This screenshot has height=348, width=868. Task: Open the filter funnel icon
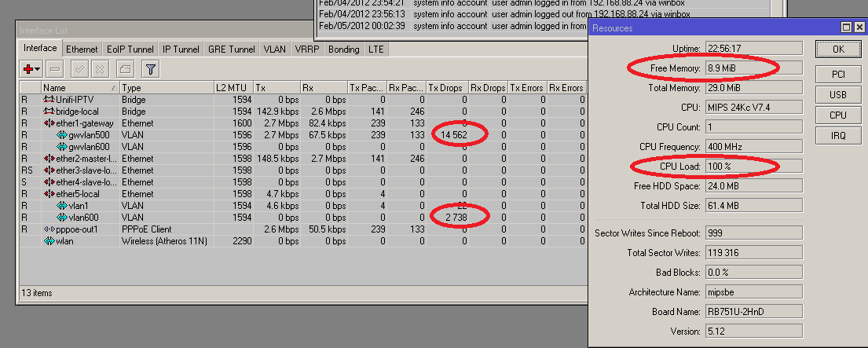click(151, 69)
